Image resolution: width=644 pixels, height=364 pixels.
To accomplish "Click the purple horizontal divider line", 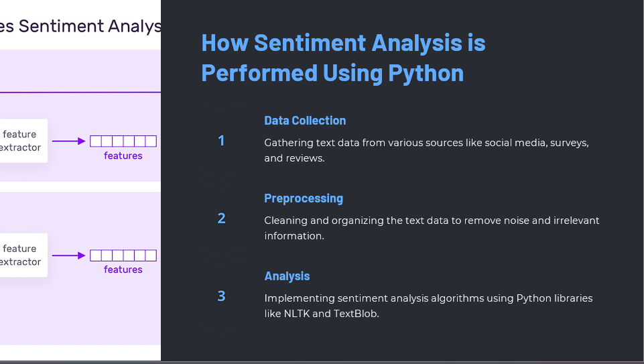I will [x=80, y=93].
